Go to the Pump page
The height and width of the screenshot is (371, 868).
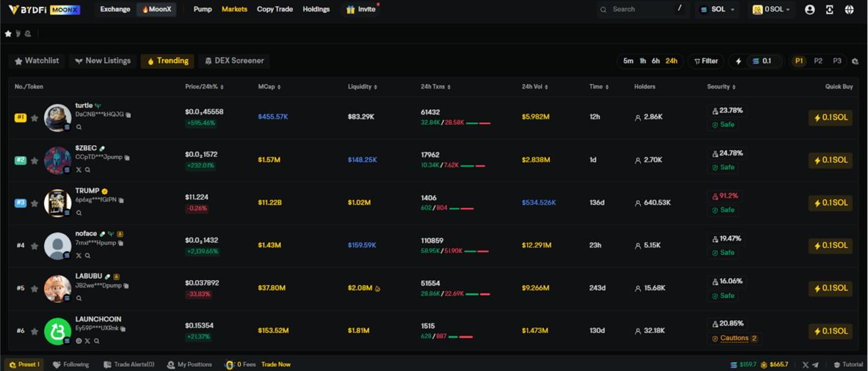(203, 9)
